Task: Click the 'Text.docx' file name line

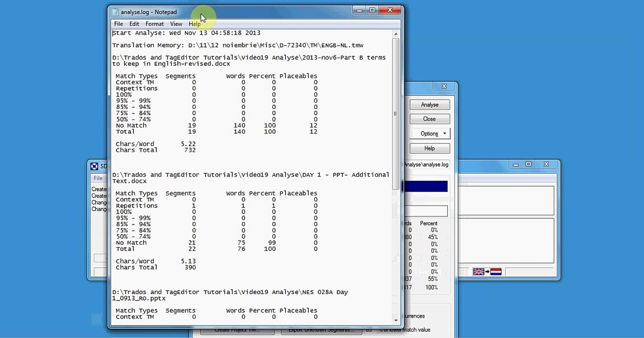Action: (x=129, y=181)
